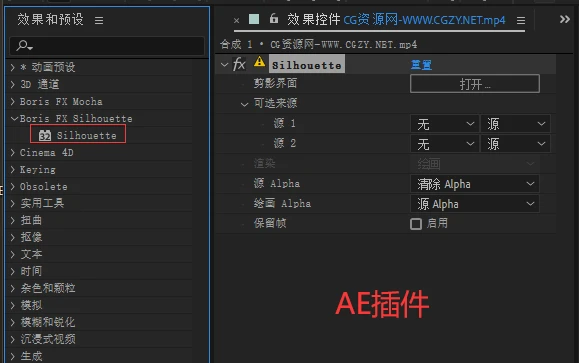Open the Effect Controls panel menu

(521, 21)
